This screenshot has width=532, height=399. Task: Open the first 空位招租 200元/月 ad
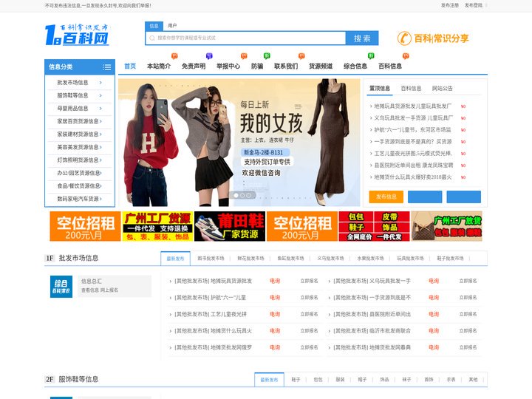point(85,226)
